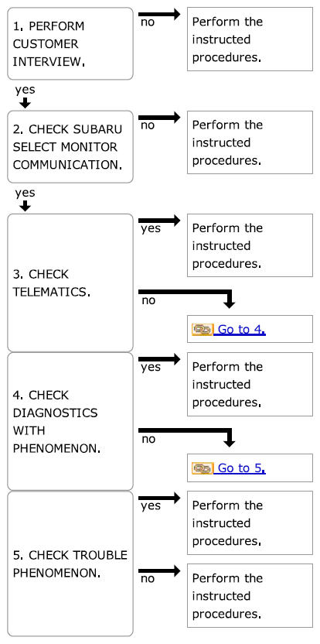The image size is (320, 644).
Task: Follow the "Go to 5" link
Action: (x=241, y=468)
